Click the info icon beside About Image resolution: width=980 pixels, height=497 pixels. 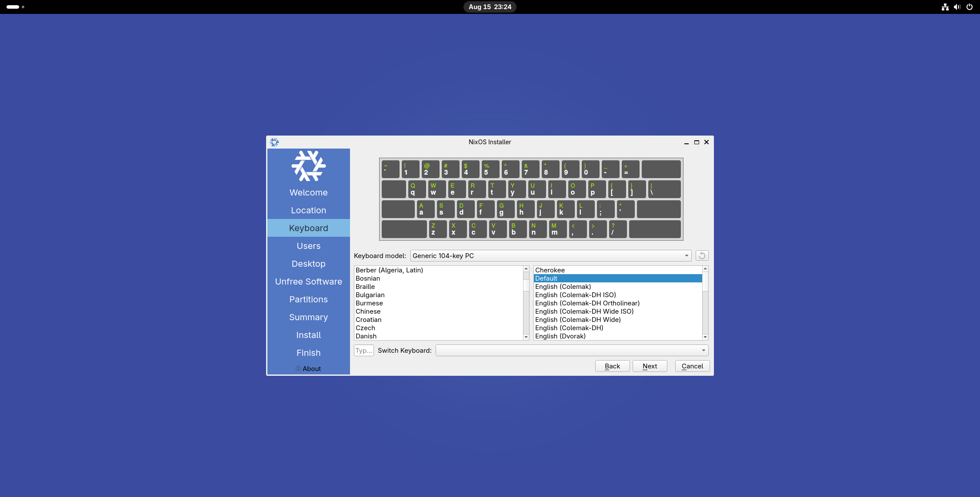click(x=298, y=368)
